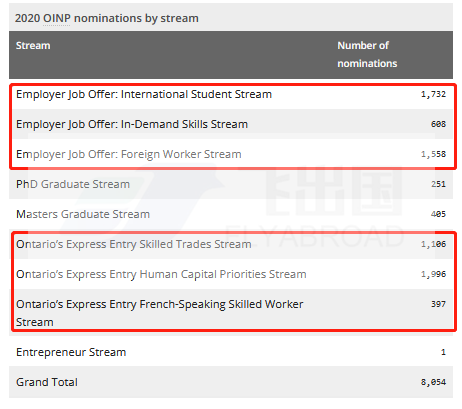
Task: Select the Masters Graduate Stream row
Action: pos(231,214)
